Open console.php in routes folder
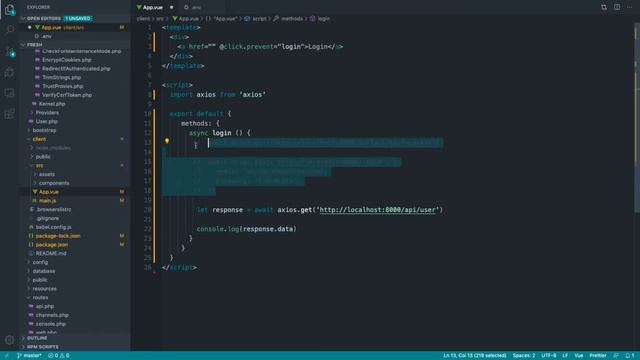This screenshot has width=640, height=360. click(x=51, y=324)
